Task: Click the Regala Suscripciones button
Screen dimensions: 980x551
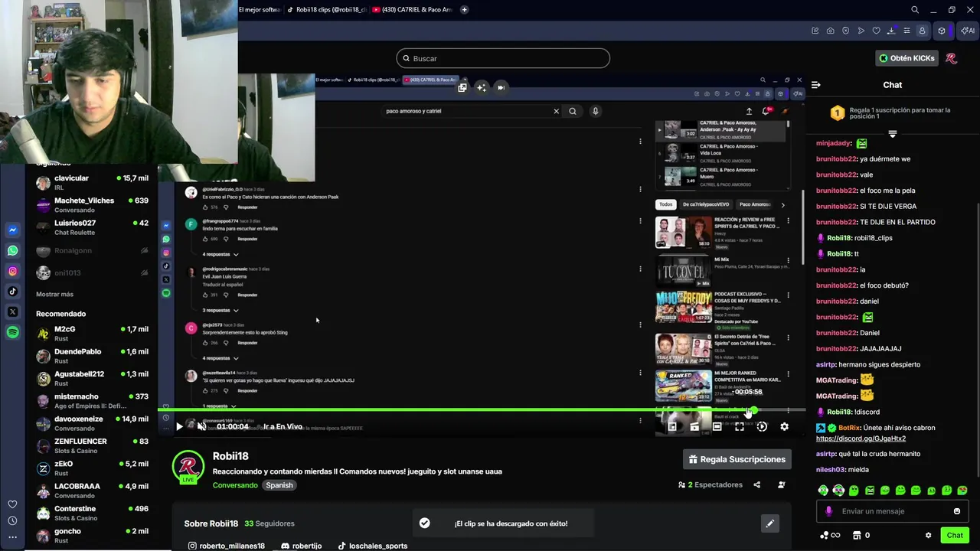Action: click(x=737, y=459)
